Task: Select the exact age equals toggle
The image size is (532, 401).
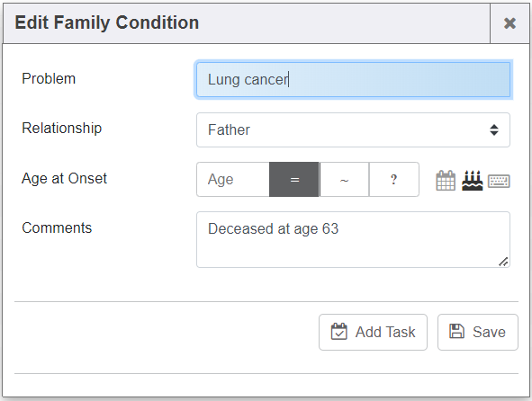Action: tap(294, 179)
